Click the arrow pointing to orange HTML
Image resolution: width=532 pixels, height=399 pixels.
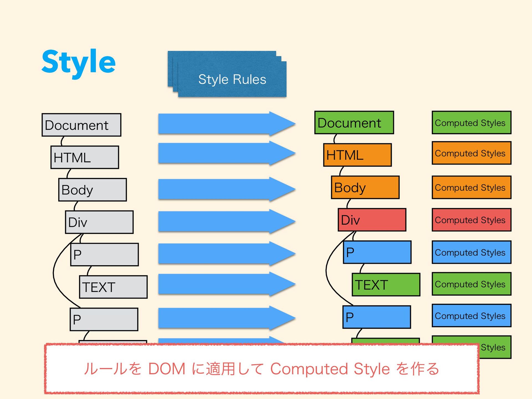(227, 153)
